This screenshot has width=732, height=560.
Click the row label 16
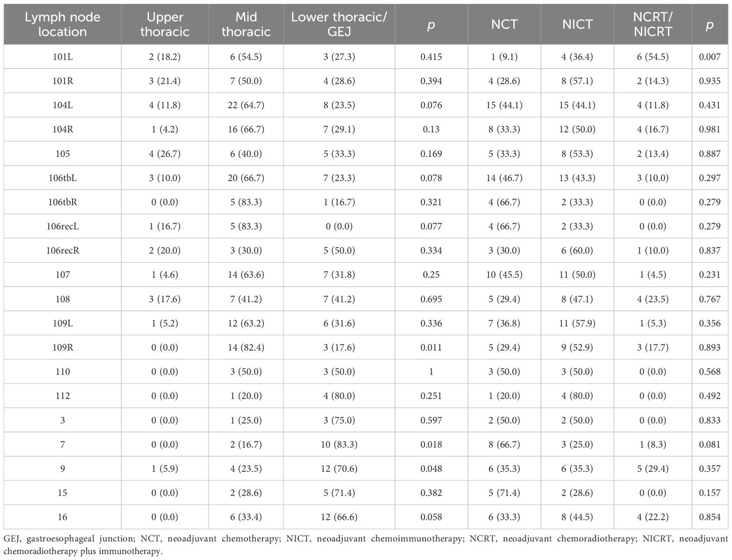point(63,517)
